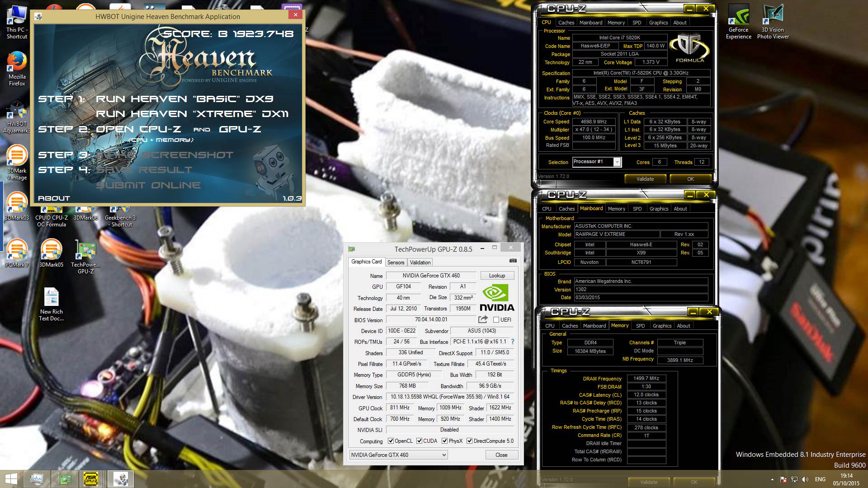Click the GPU-Z taskbar icon

[x=65, y=479]
